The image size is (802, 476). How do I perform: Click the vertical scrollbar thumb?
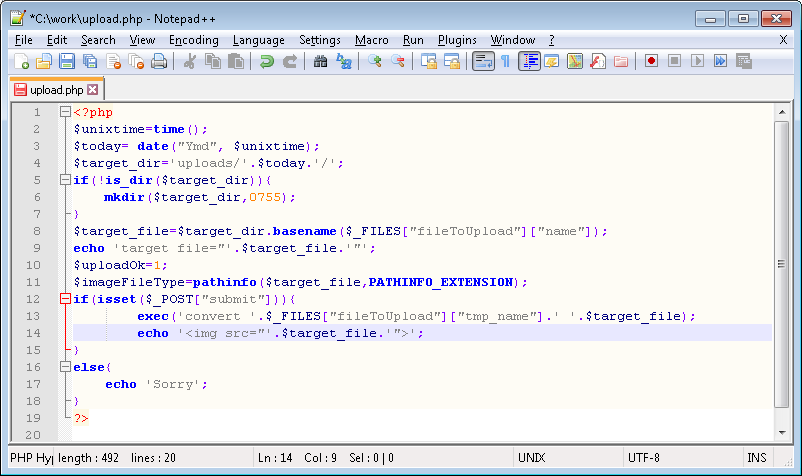click(x=782, y=264)
